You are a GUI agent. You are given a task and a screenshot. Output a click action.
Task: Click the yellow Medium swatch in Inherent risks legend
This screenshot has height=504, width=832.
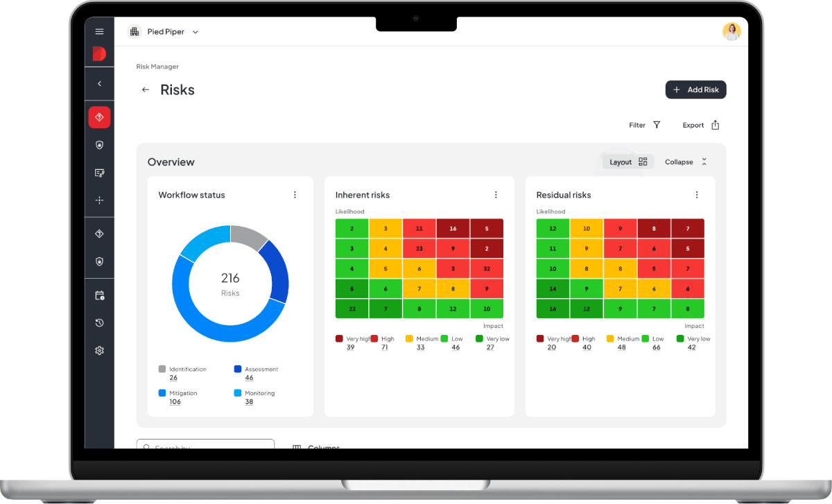coord(409,339)
